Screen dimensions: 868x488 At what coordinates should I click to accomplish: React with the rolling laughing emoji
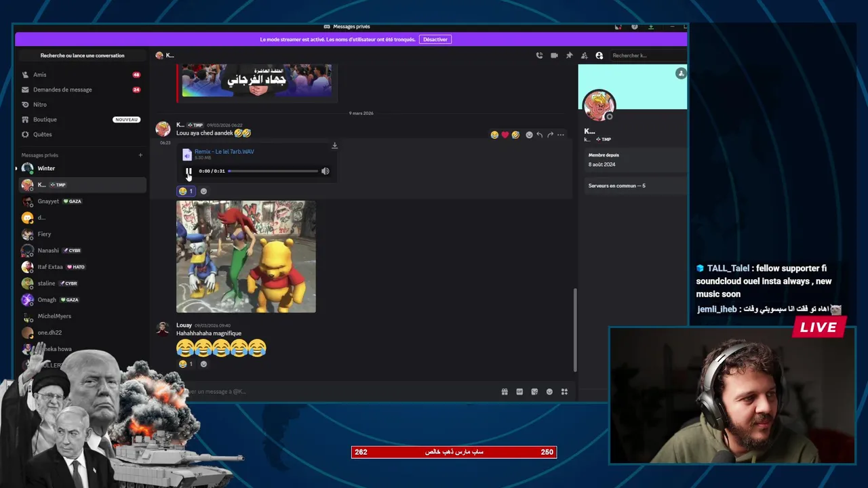(515, 135)
